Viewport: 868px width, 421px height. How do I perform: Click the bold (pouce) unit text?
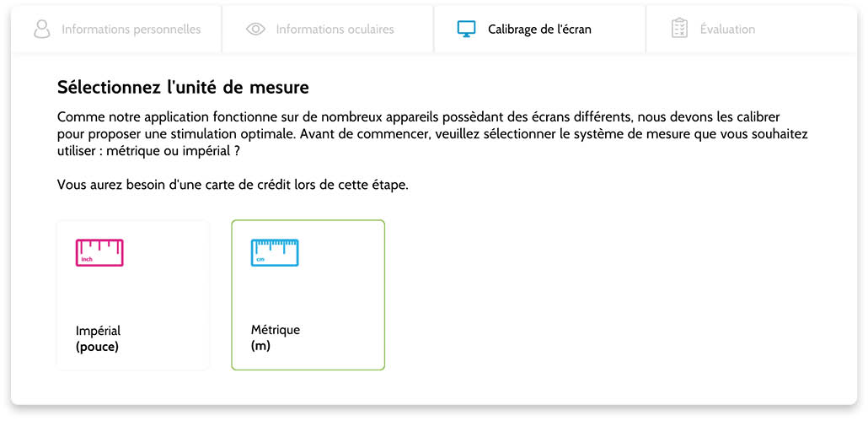(x=98, y=348)
